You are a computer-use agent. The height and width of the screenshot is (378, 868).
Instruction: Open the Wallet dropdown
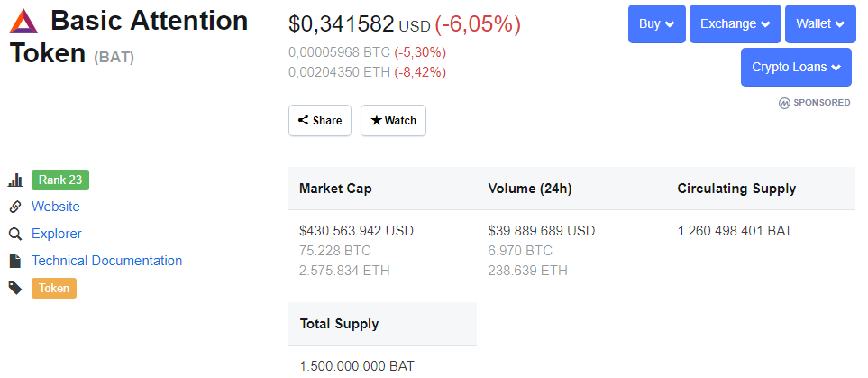(x=820, y=23)
